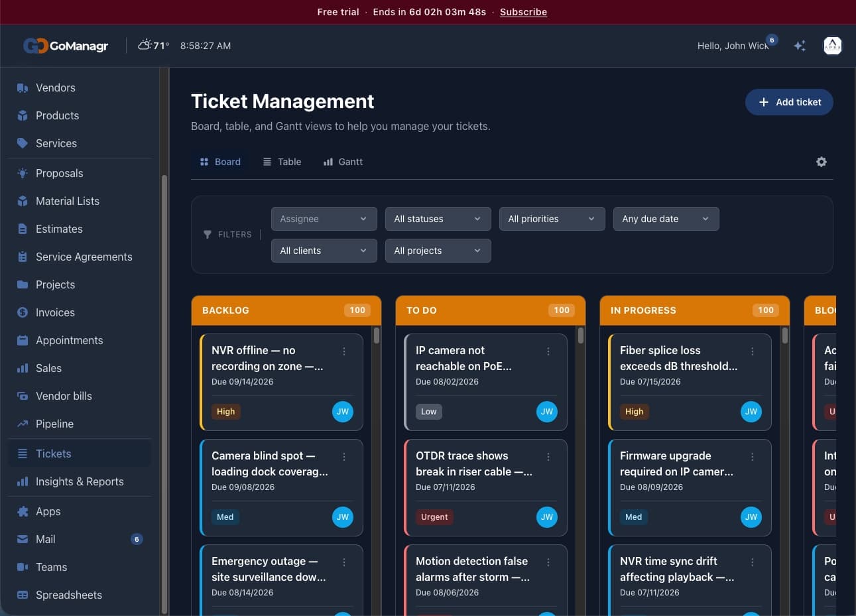Open Vendors in the sidebar
856x616 pixels.
click(80, 88)
